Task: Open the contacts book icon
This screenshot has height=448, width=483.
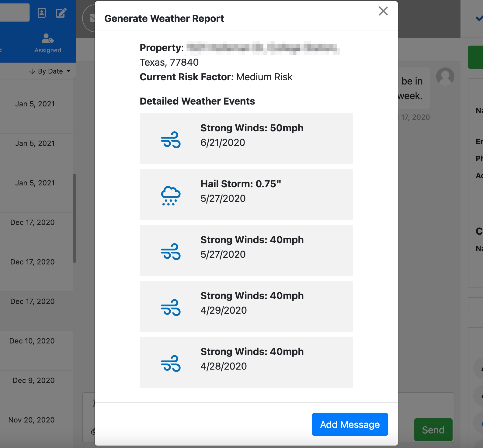Action: (42, 13)
